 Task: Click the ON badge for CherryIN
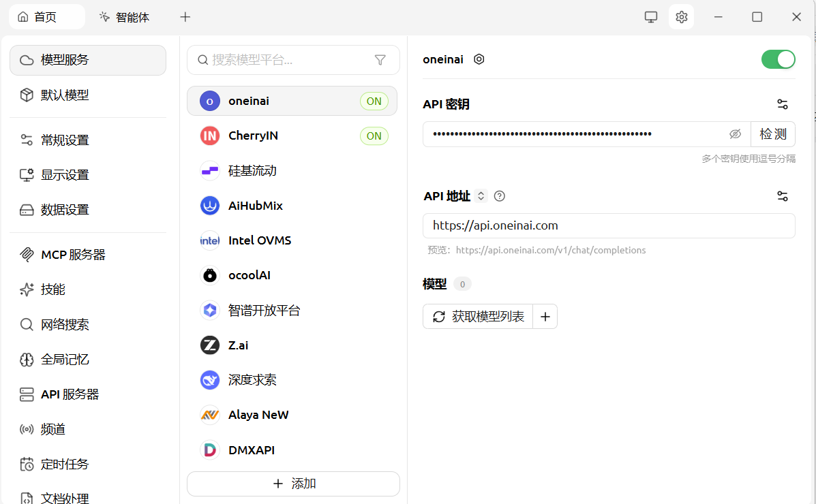point(374,136)
